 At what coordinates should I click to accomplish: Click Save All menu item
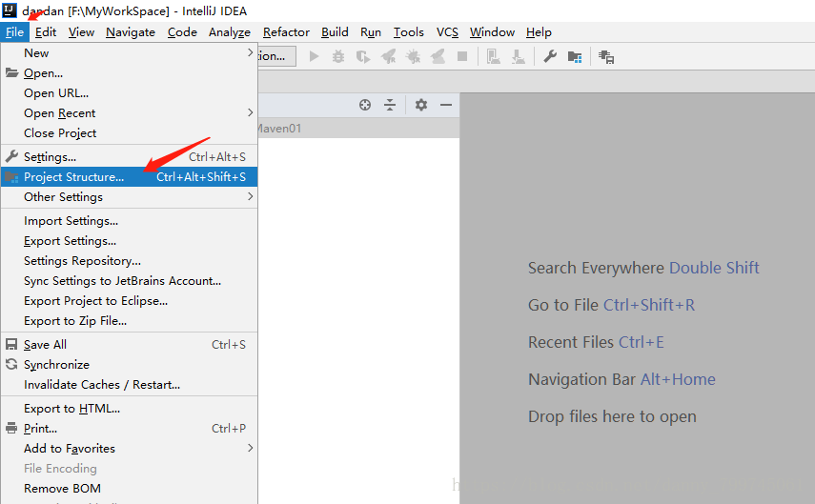(x=129, y=345)
